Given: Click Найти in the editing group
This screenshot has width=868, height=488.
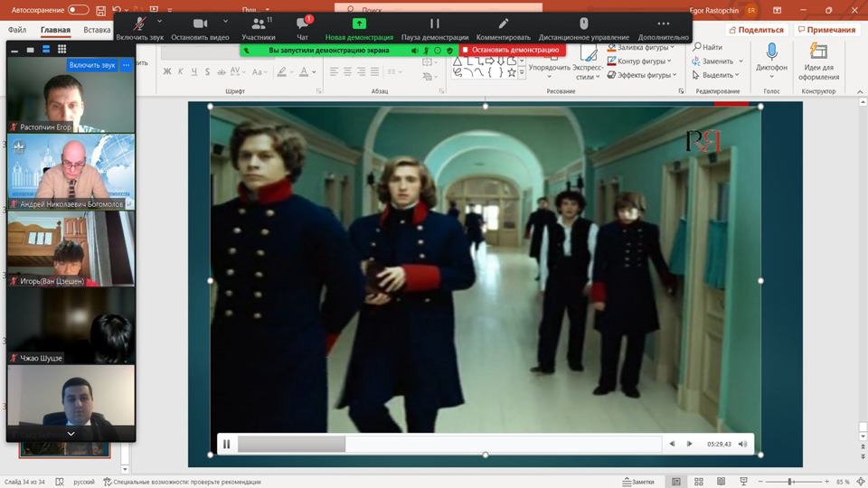Looking at the screenshot, I should (x=707, y=47).
